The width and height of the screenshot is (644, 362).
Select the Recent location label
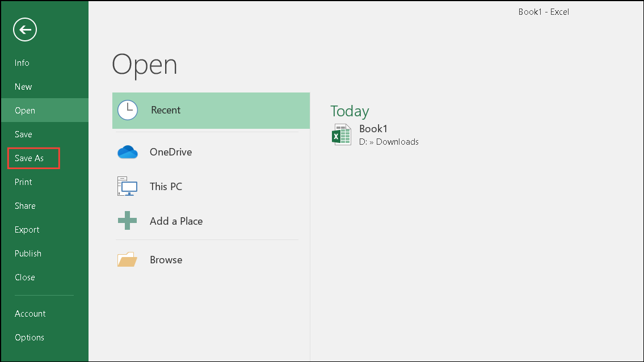click(166, 110)
